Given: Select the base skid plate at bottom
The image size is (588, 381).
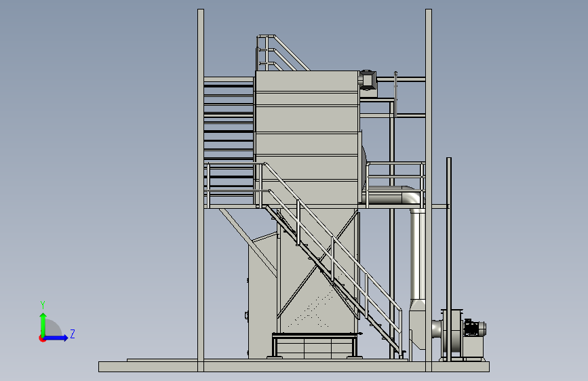Looking at the screenshot, I should [294, 366].
